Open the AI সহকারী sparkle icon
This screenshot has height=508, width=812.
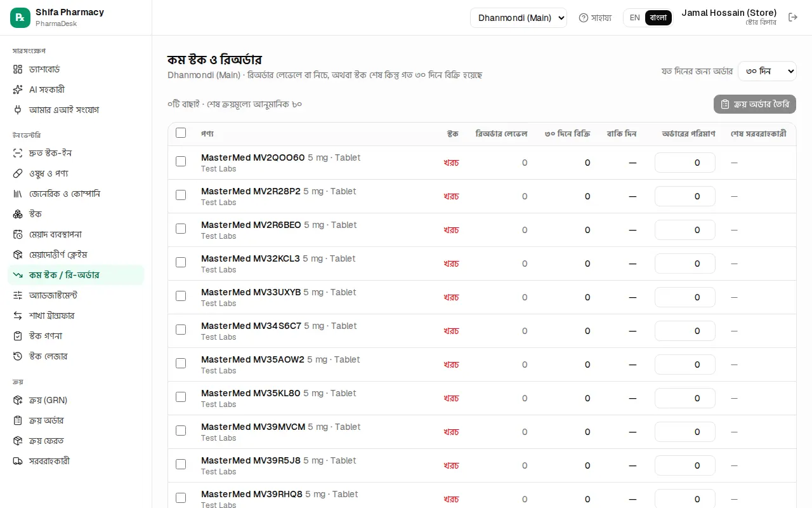(18, 90)
